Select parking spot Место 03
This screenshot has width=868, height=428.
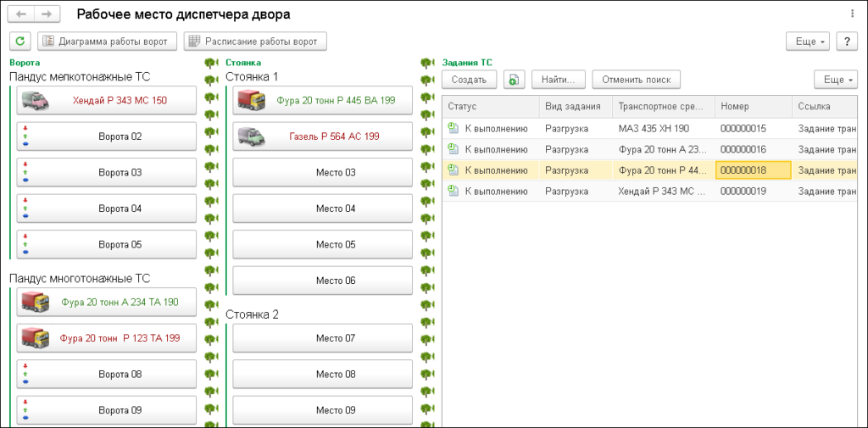point(323,172)
